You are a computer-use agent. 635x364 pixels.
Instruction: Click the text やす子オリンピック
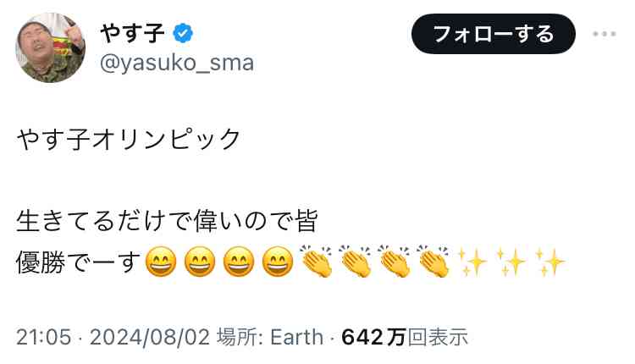pos(129,139)
